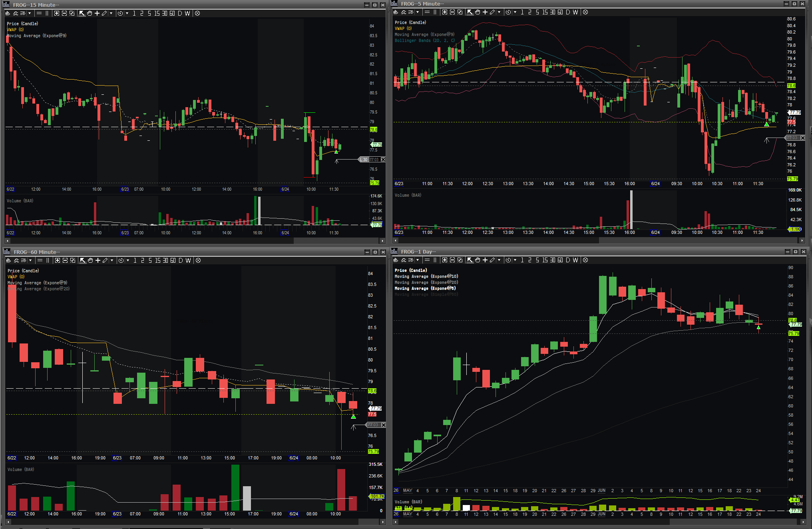
Task: Expand studies dropdown arrow in 15 Minute chart
Action: click(x=30, y=13)
